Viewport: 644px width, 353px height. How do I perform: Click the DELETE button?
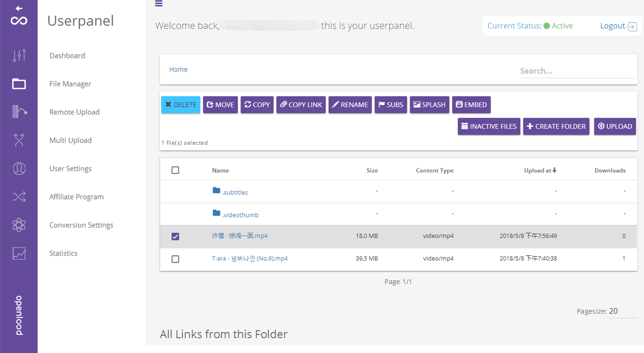click(181, 104)
